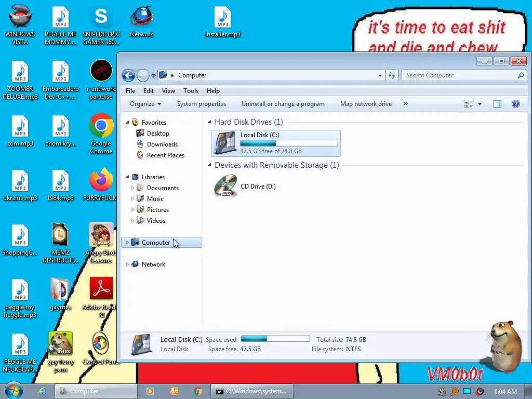This screenshot has height=399, width=532.
Task: Select installer.mp3 on the desktop
Action: [x=222, y=22]
